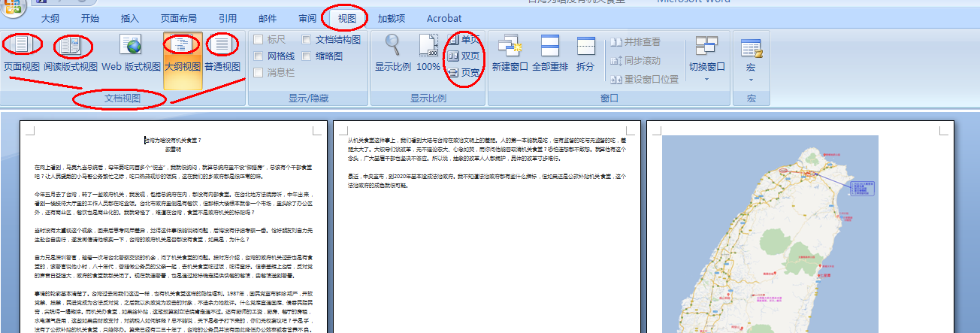This screenshot has width=980, height=333.
Task: Click 同步滚动 synchronous scrolling
Action: (636, 60)
